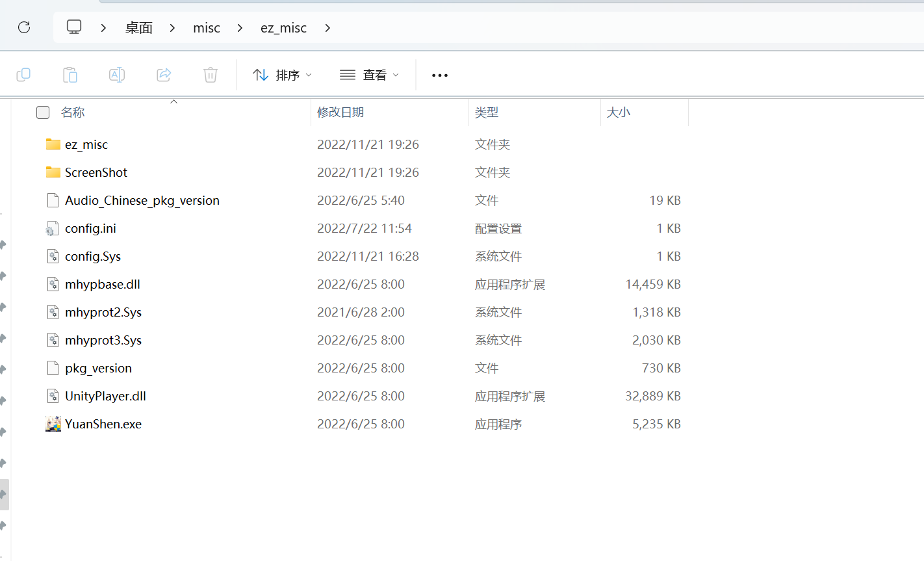Navigate to misc in the breadcrumb
This screenshot has height=561, width=924.
207,28
